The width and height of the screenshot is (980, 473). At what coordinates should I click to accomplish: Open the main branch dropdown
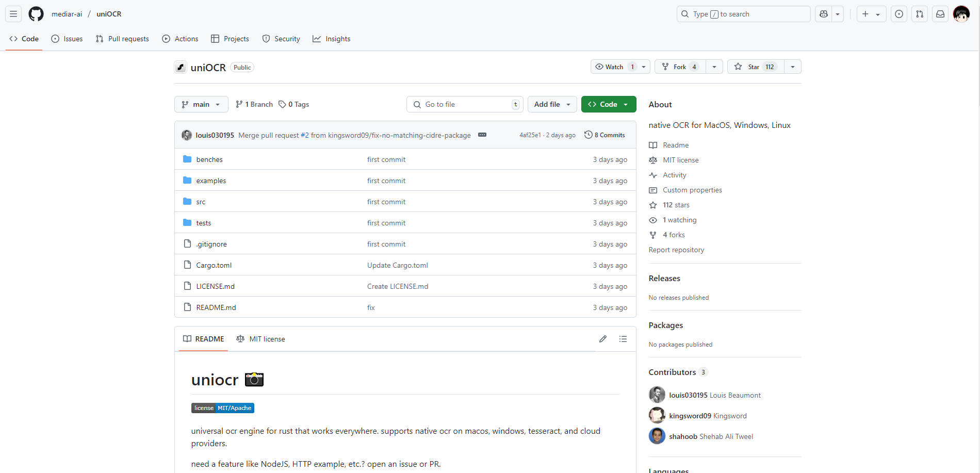pos(201,104)
